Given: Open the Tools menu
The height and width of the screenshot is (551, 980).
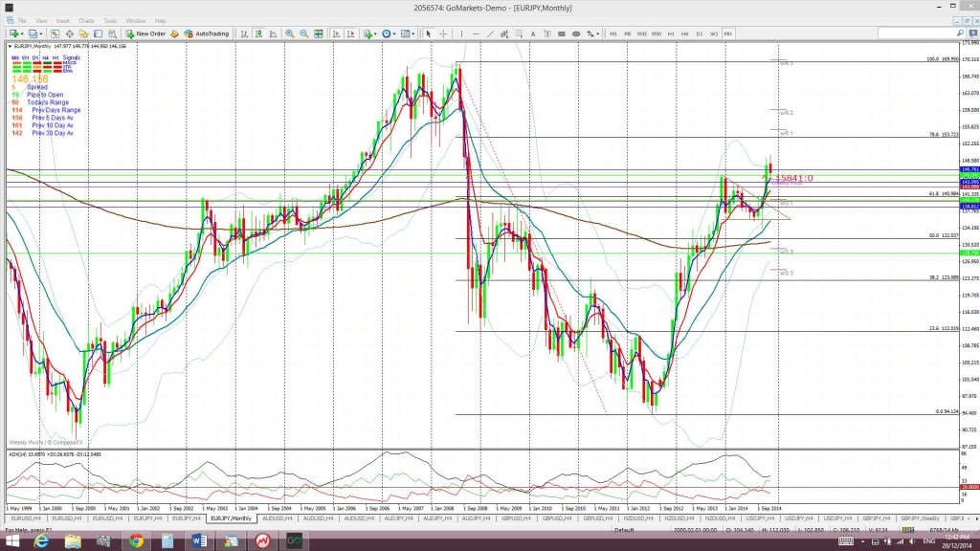Looking at the screenshot, I should 110,21.
